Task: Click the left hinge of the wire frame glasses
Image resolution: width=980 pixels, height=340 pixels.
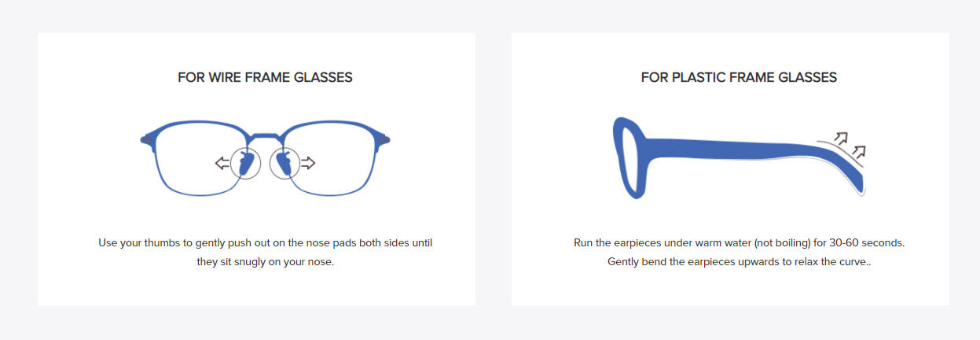Action: (148, 140)
